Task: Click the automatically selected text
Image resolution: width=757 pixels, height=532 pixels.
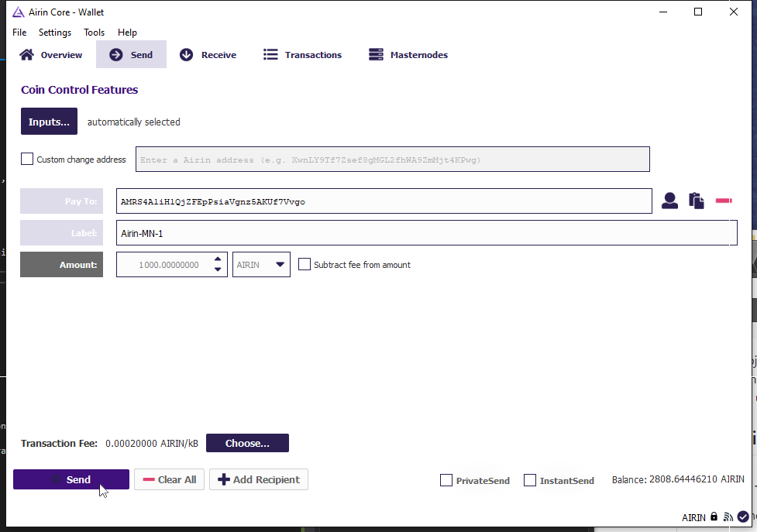Action: (134, 122)
